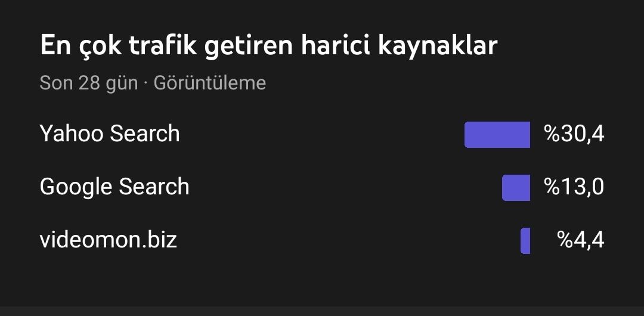This screenshot has height=316, width=644.
Task: Click the dot separator before Görüntüleme
Action: click(x=146, y=84)
